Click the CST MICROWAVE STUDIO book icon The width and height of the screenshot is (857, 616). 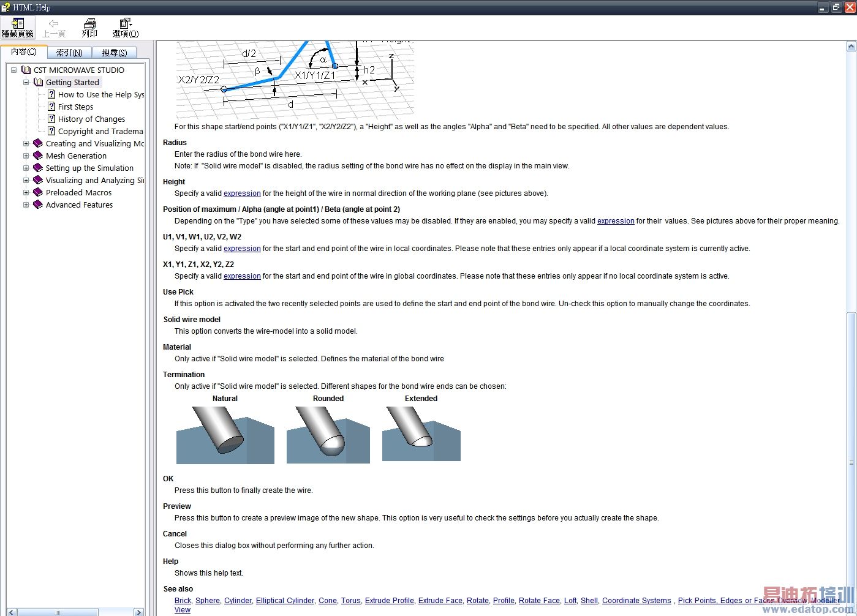26,70
